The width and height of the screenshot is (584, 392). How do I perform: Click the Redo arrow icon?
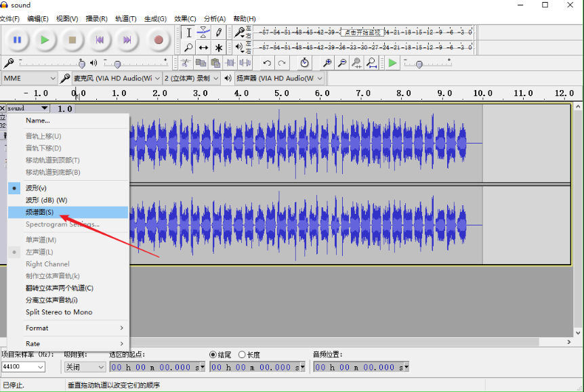[282, 63]
